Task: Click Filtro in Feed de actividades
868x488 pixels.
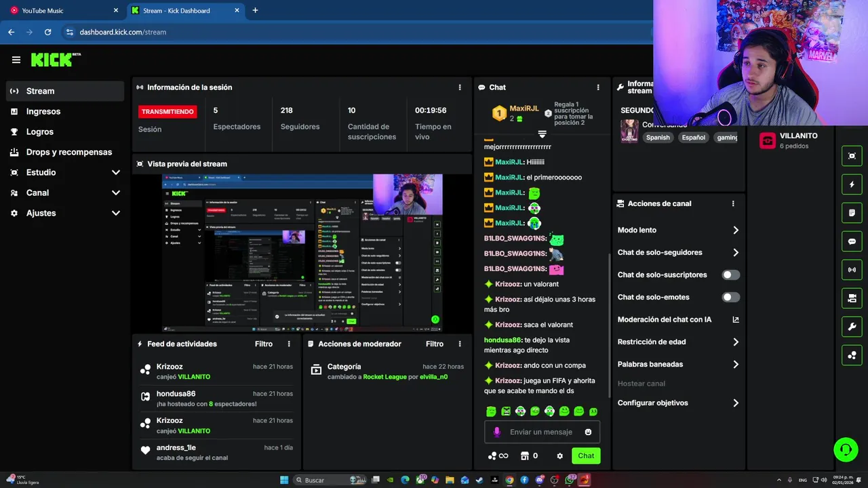Action: pyautogui.click(x=264, y=344)
